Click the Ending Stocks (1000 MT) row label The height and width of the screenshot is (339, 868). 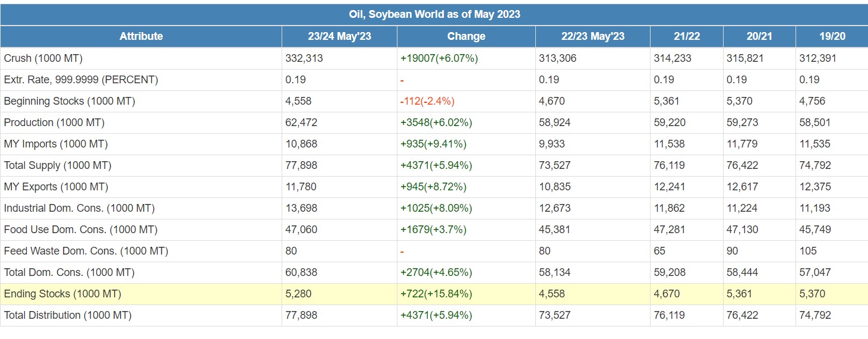click(62, 294)
